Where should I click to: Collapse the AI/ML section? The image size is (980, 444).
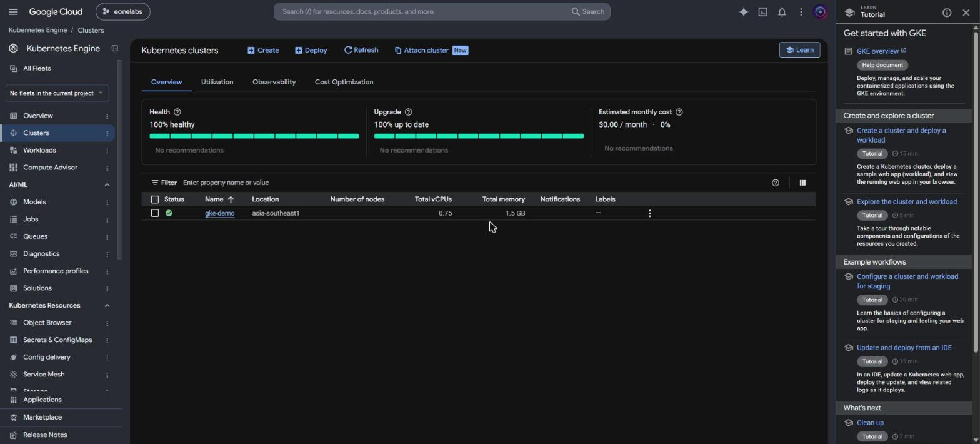107,185
